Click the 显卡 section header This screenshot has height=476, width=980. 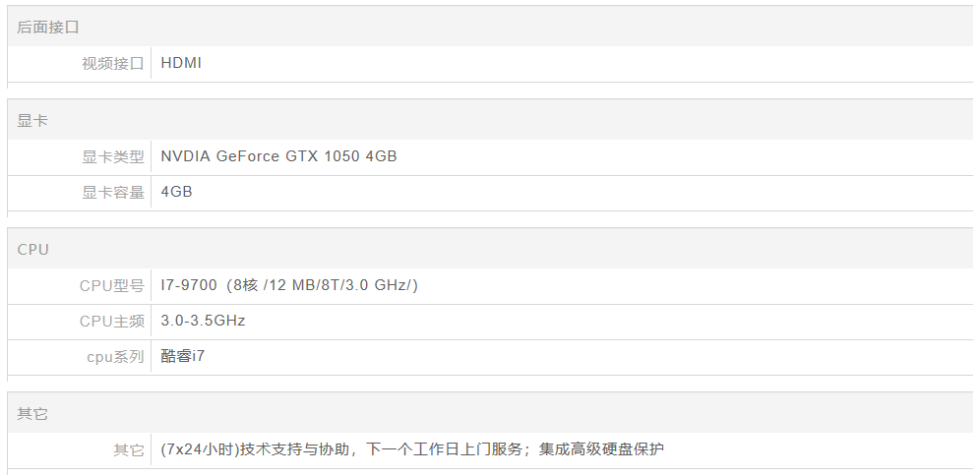(x=32, y=121)
